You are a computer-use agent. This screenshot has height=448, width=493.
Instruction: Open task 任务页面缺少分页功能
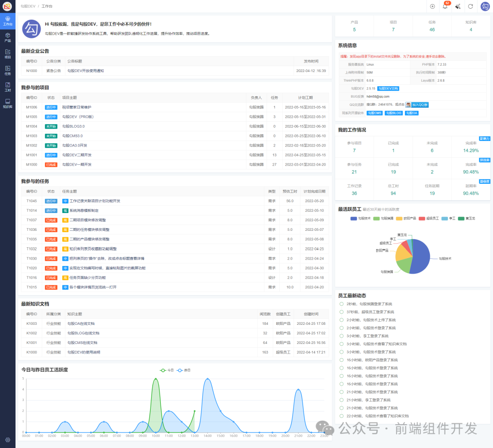point(87,278)
